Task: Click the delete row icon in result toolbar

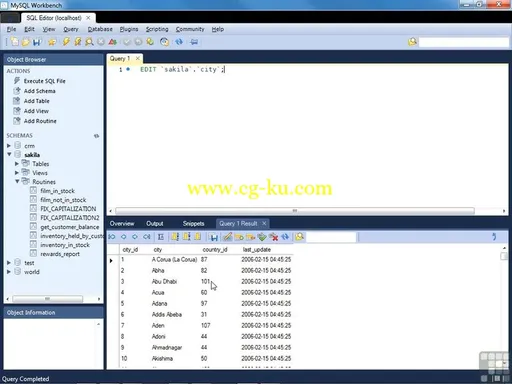Action: [x=251, y=237]
